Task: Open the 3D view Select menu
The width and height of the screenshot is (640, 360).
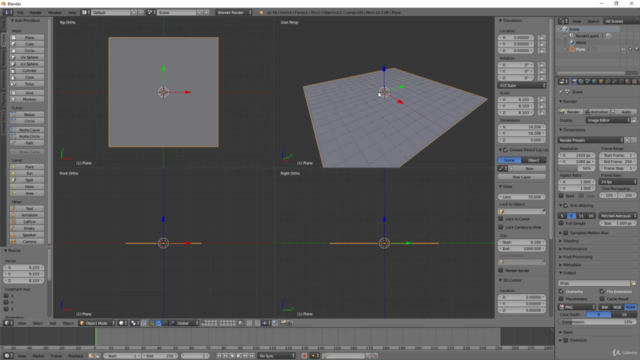Action: tap(38, 323)
